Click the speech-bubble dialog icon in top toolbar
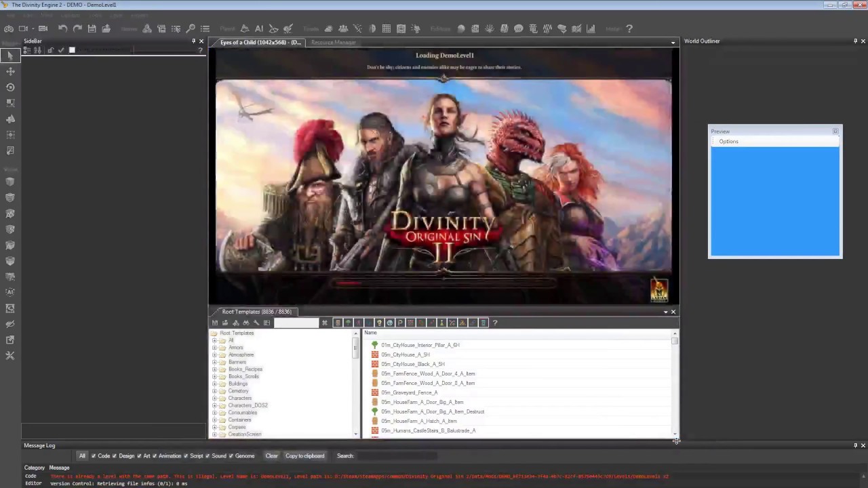The width and height of the screenshot is (868, 488). tap(518, 28)
